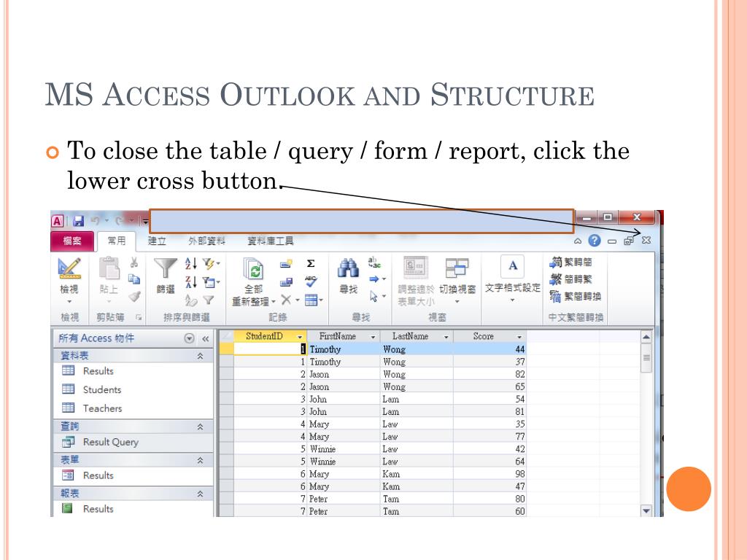Sort ascending with the A-Z icon

(190, 262)
